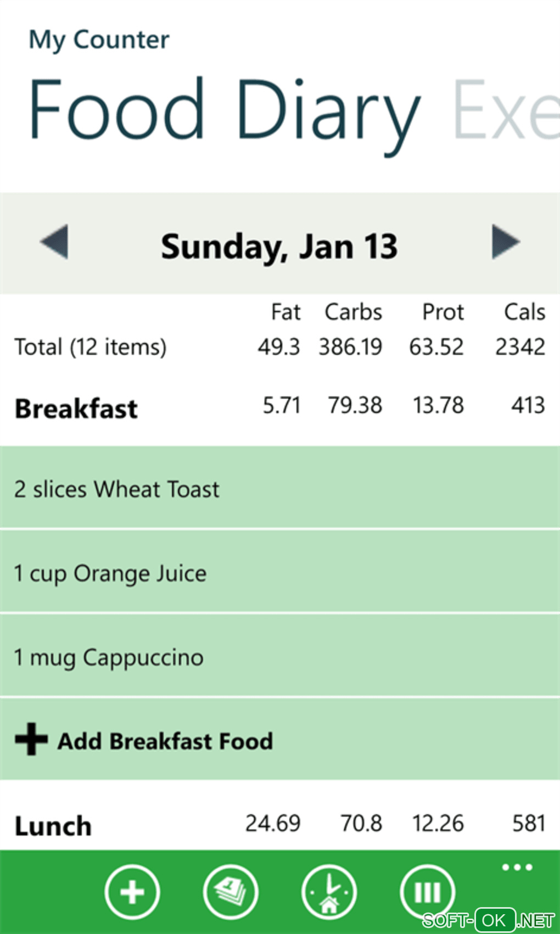The image size is (560, 934).
Task: Tap the Total (12 items) summary row
Action: pyautogui.click(x=91, y=347)
